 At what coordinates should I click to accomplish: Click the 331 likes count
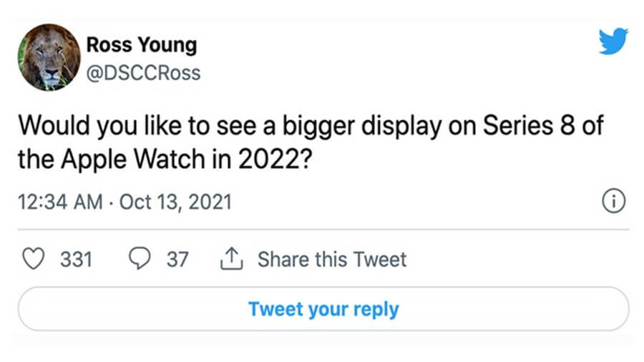(76, 259)
